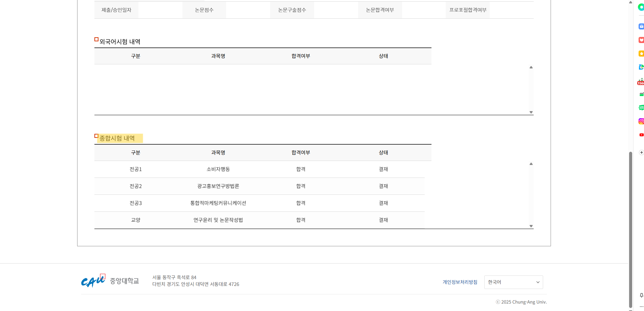The width and height of the screenshot is (644, 311).
Task: Click the red pocket-shaped sidebar icon
Action: tap(641, 40)
